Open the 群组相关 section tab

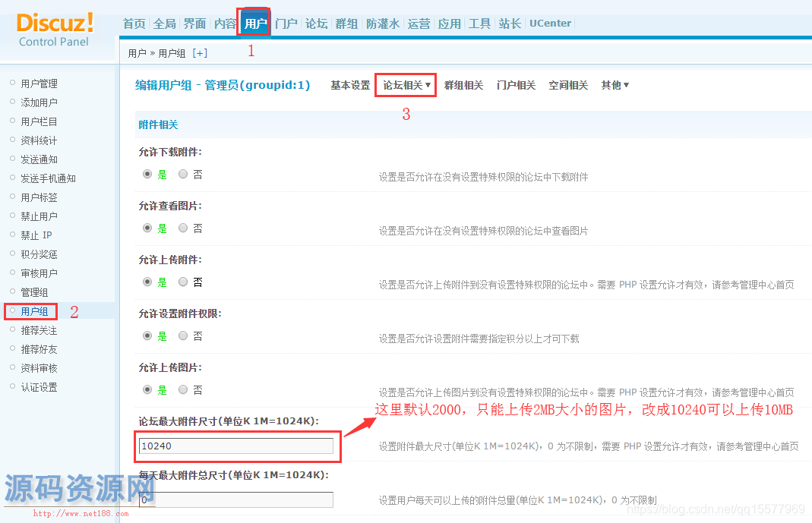point(463,85)
